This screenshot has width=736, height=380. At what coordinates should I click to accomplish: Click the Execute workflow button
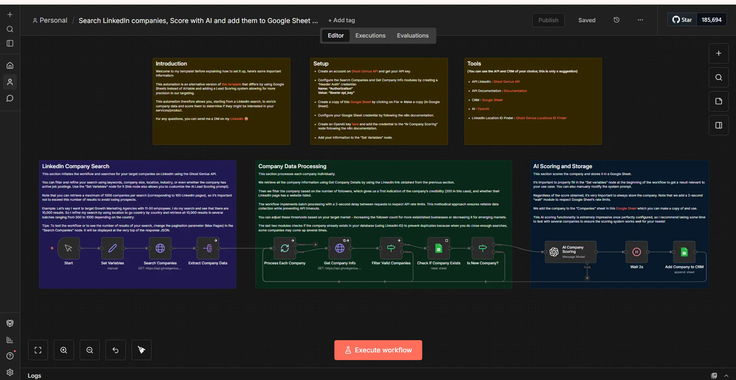click(378, 350)
